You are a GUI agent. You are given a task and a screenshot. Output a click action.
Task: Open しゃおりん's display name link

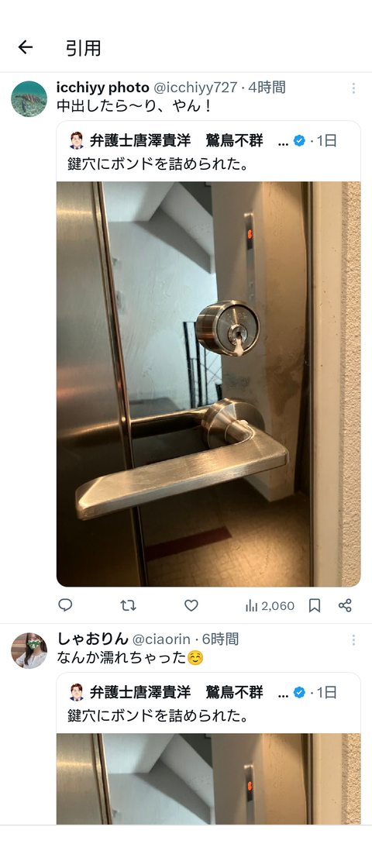[92, 639]
